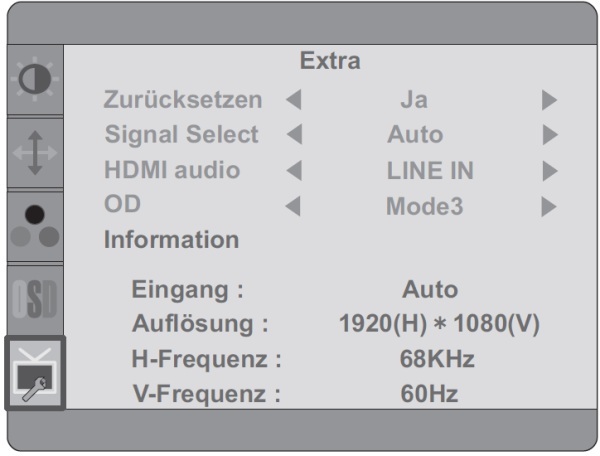The width and height of the screenshot is (600, 456).
Task: Select the Extra monitor-with-wrench icon
Action: click(x=35, y=373)
